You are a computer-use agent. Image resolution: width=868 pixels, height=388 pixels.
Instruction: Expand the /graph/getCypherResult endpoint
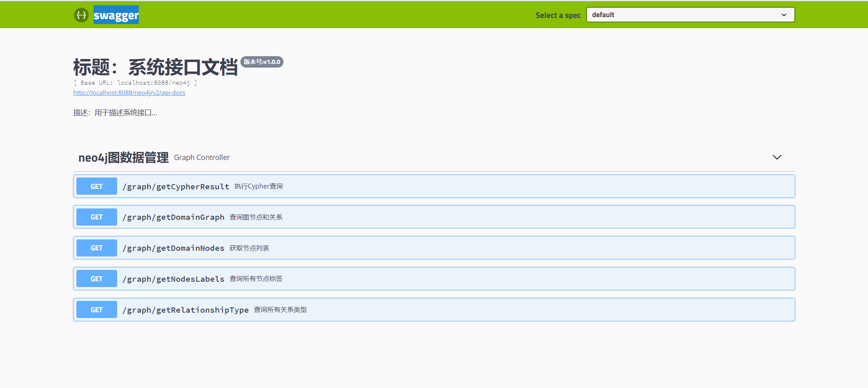(434, 186)
